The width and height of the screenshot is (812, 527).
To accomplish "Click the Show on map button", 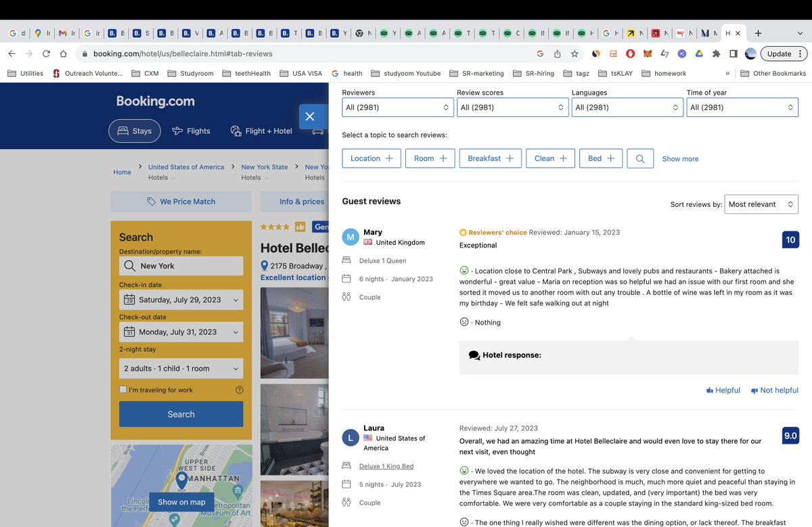I will (x=181, y=502).
